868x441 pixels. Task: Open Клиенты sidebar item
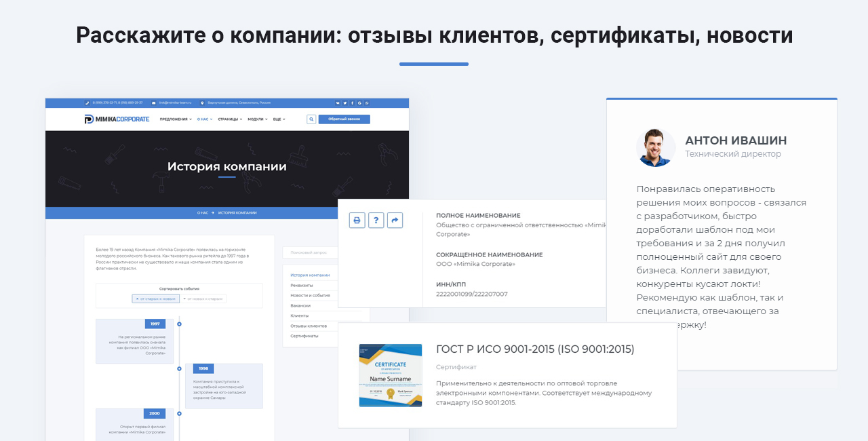pyautogui.click(x=300, y=315)
